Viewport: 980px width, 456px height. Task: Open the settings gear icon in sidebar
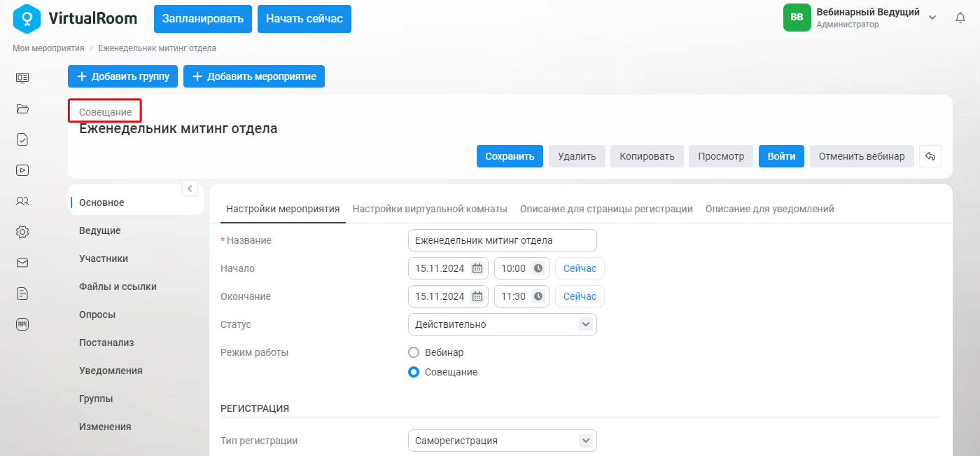[x=22, y=232]
